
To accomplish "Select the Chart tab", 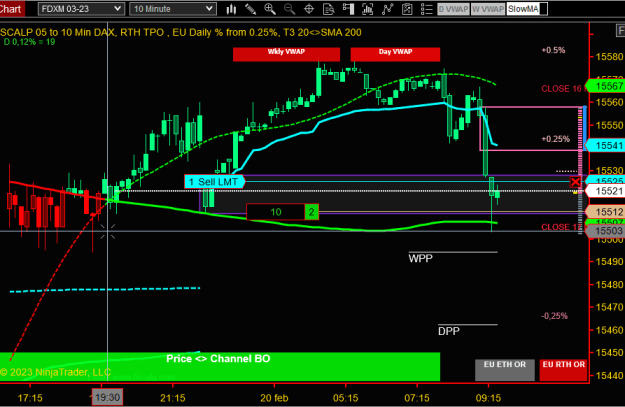I will [11, 9].
